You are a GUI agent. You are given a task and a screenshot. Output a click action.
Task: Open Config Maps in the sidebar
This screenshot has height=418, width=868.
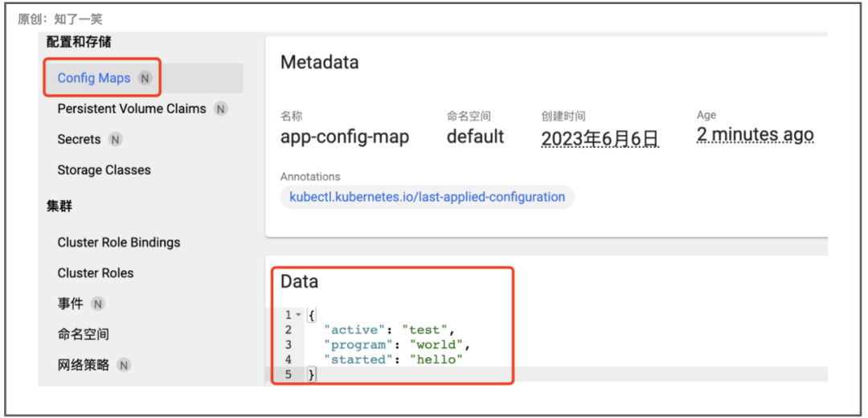pos(94,78)
